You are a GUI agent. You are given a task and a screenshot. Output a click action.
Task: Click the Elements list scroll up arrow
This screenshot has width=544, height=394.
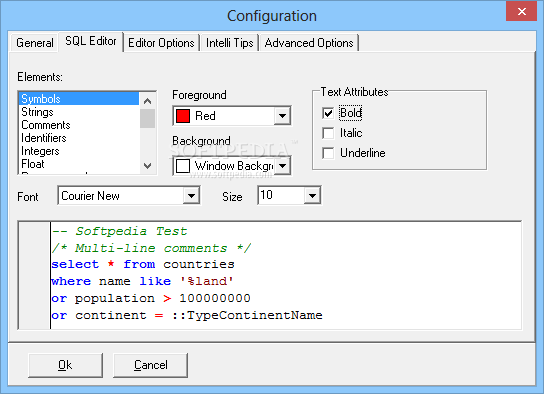(147, 101)
